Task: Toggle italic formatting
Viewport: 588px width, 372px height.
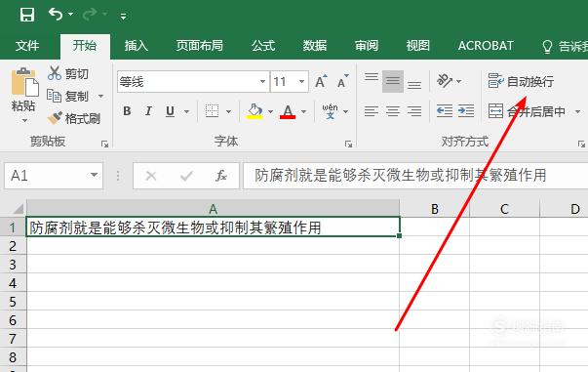Action: 148,111
